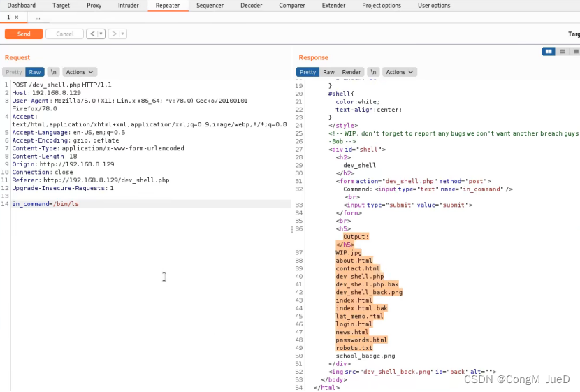The image size is (580, 392).
Task: Click the Content-Length: 18 header
Action: (x=45, y=157)
